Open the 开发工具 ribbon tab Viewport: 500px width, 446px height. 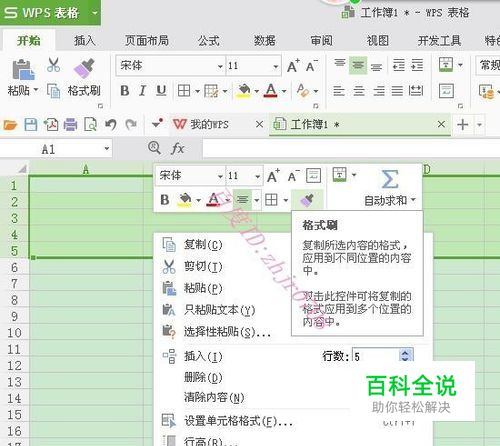click(439, 41)
